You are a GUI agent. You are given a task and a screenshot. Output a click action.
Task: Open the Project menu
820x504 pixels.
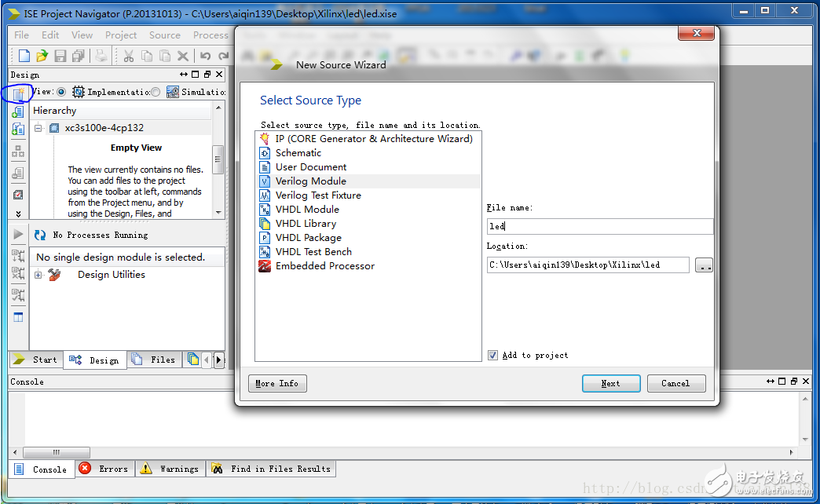pyautogui.click(x=120, y=35)
